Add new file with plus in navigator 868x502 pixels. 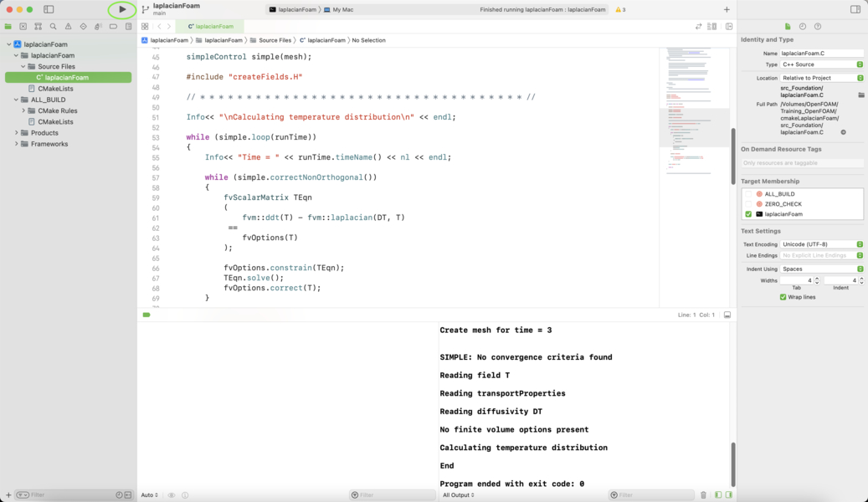coord(8,494)
